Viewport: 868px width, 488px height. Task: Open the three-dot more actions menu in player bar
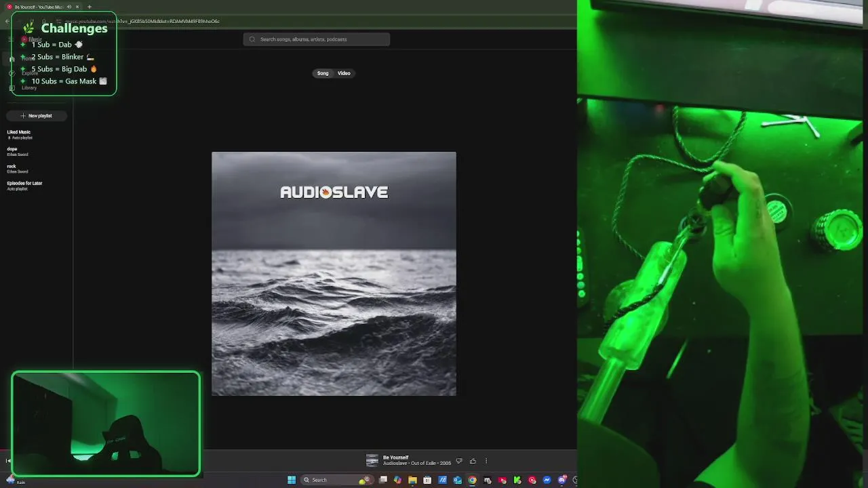pos(486,461)
